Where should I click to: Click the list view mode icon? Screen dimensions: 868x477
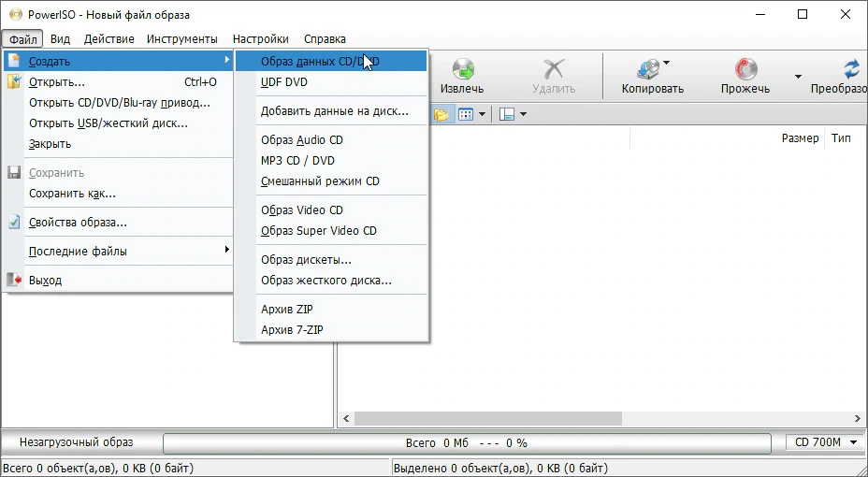click(466, 114)
